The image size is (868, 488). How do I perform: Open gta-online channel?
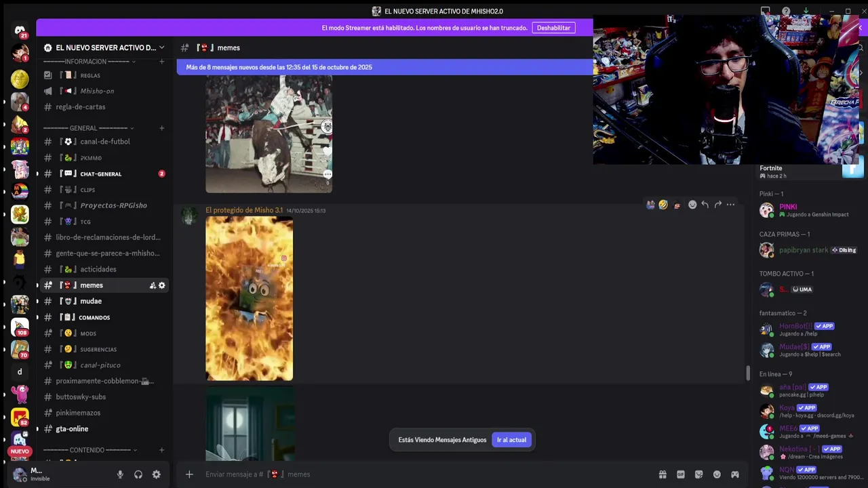pyautogui.click(x=104, y=429)
